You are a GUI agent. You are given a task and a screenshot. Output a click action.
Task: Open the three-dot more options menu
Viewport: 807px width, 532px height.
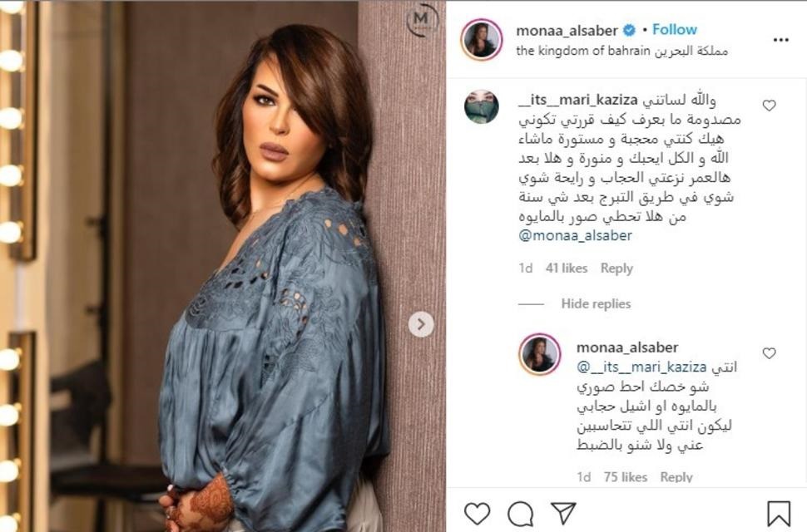tap(780, 40)
